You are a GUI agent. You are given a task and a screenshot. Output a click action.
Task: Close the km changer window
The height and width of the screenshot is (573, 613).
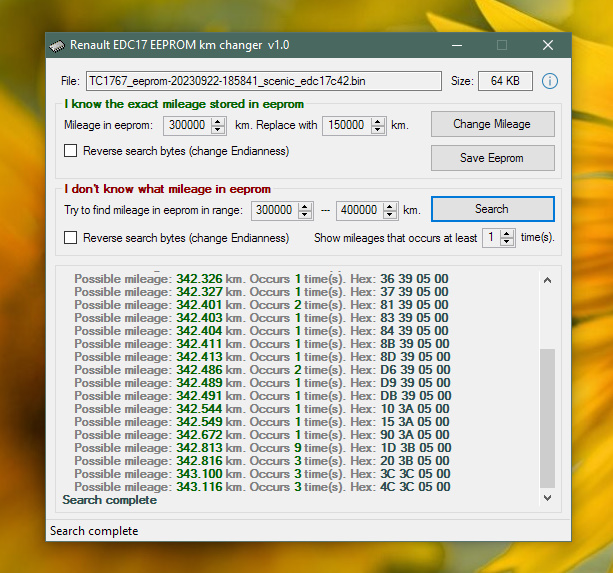coord(548,45)
